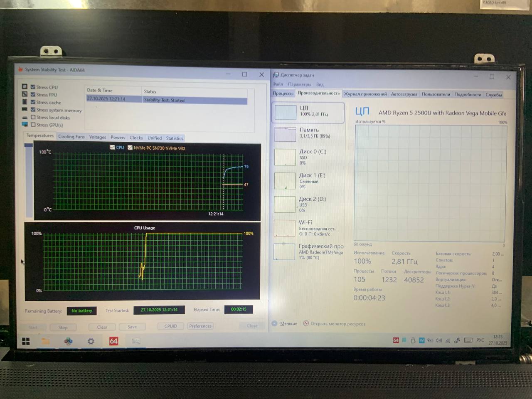
Task: Click the Stress GPU(s) monitor icon
Action: [x=25, y=125]
